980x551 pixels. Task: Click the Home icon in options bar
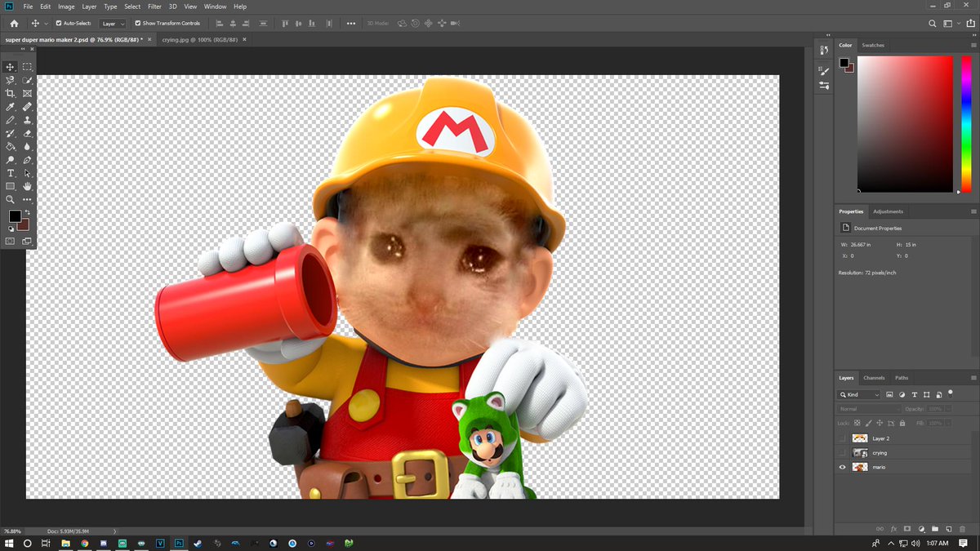pyautogui.click(x=14, y=24)
